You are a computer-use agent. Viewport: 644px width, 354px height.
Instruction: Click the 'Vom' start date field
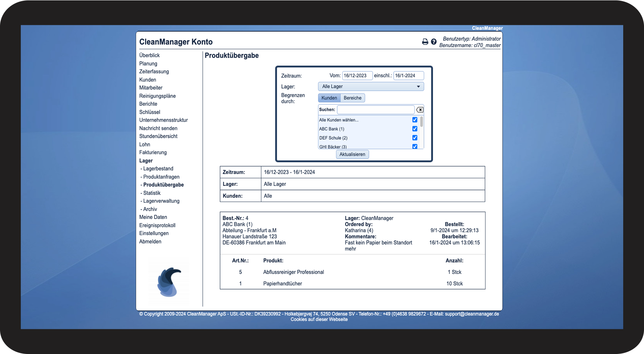[x=357, y=76]
